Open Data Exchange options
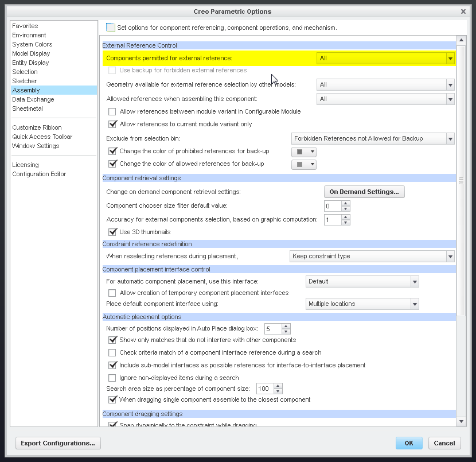Screen dimensions: 476x462 33,99
